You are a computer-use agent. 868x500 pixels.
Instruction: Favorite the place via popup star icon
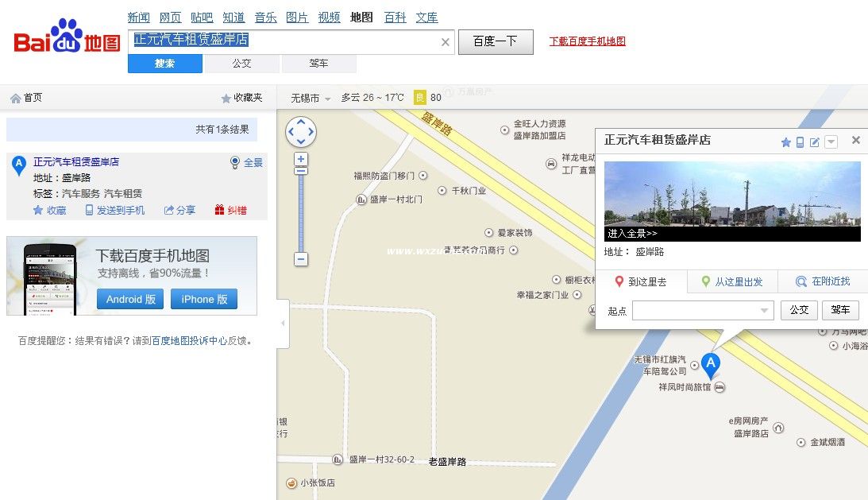(x=786, y=142)
